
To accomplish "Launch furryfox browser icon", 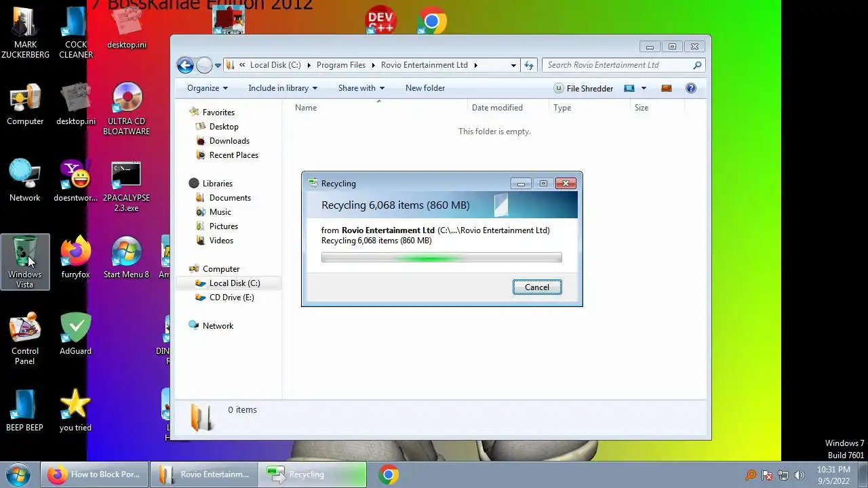I will coord(75,258).
